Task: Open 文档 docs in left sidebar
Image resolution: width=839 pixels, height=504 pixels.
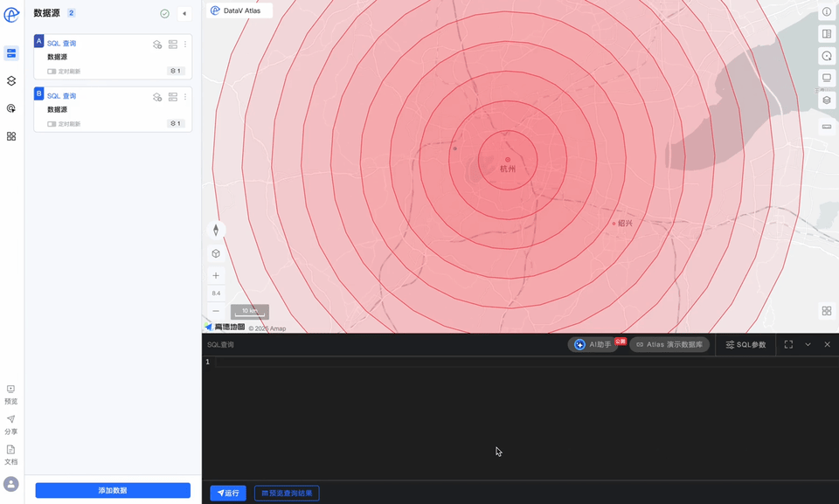Action: tap(11, 455)
